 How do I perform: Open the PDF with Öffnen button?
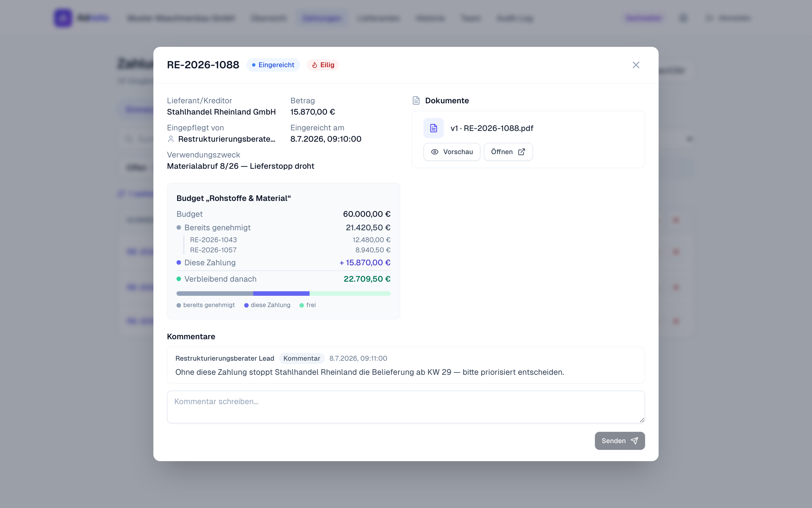(x=508, y=152)
